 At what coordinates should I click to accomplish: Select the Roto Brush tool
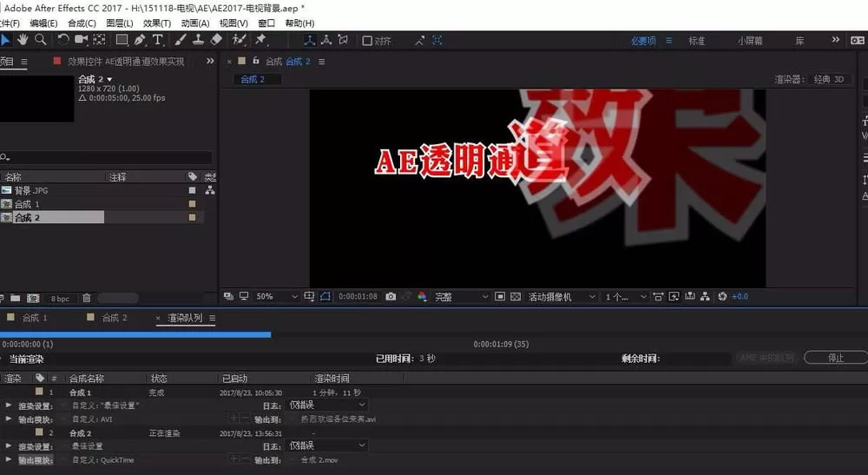pos(240,40)
